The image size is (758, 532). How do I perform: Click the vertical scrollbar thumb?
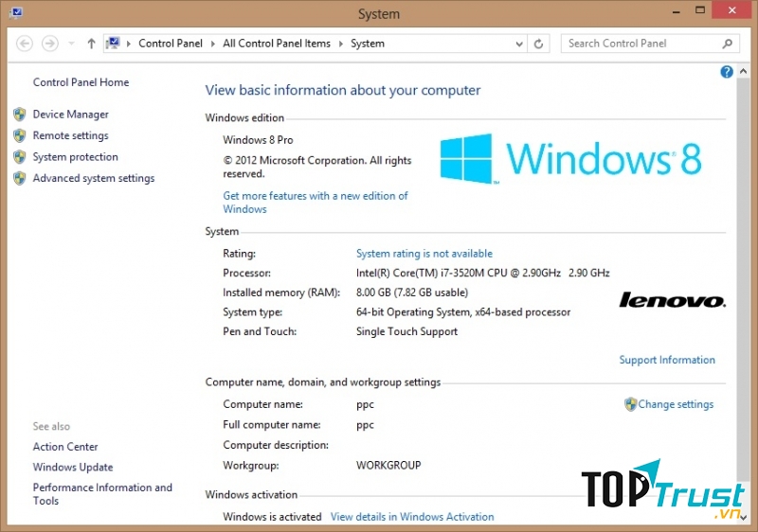click(744, 280)
